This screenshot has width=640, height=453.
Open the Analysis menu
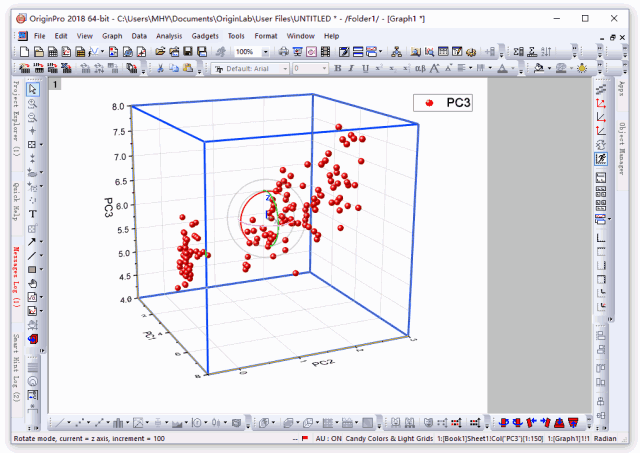click(169, 36)
